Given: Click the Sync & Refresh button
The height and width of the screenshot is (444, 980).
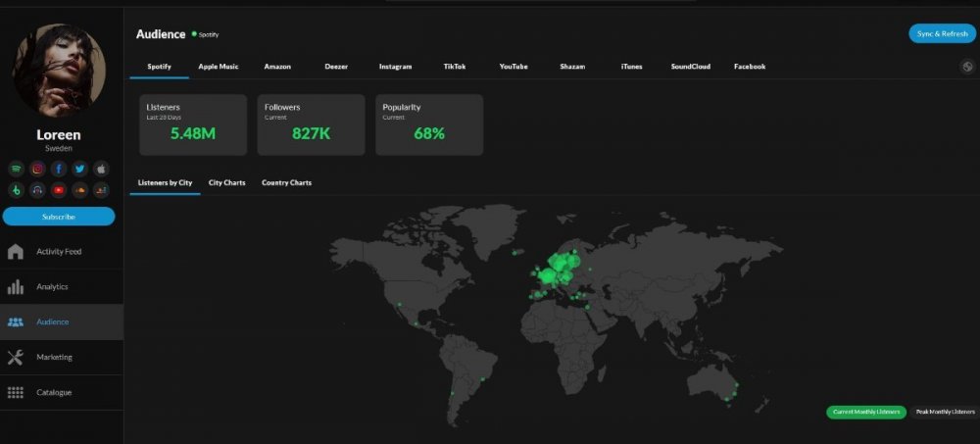Looking at the screenshot, I should (x=942, y=33).
